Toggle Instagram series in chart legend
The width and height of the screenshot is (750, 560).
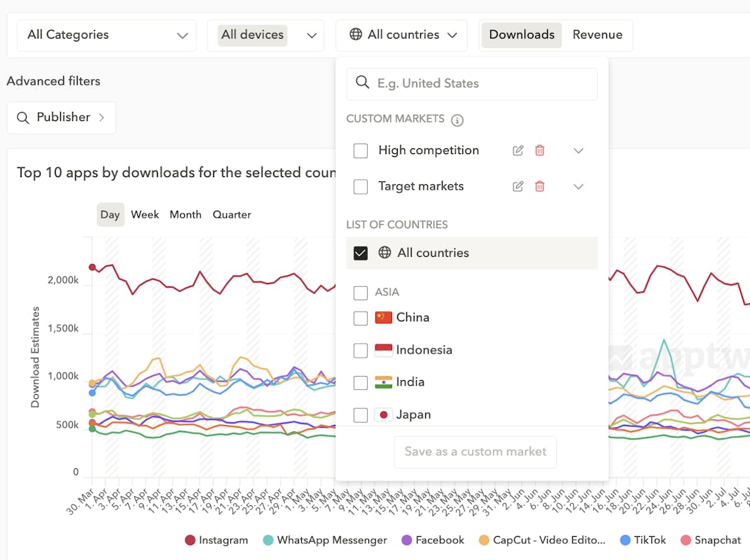(x=216, y=540)
